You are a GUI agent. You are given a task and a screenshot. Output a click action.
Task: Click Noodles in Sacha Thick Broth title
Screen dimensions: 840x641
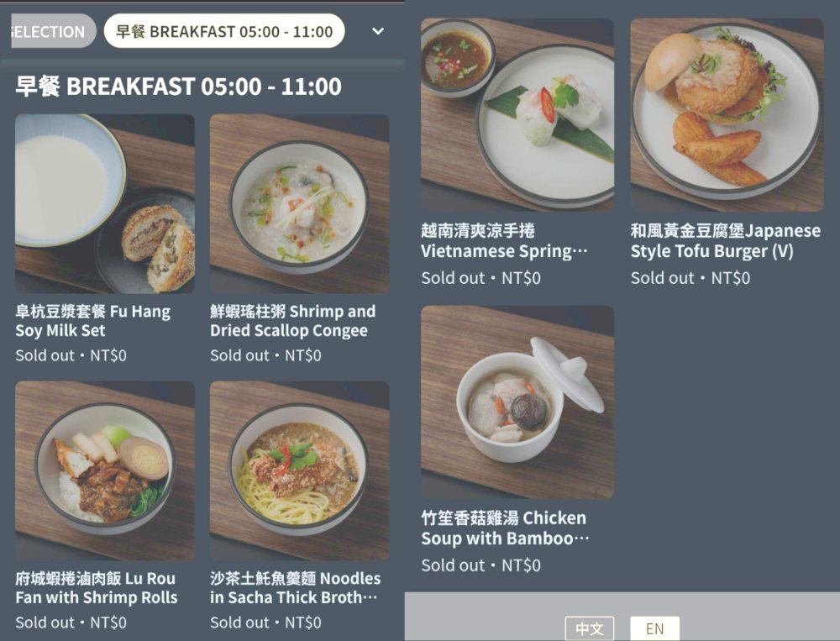[x=295, y=588]
